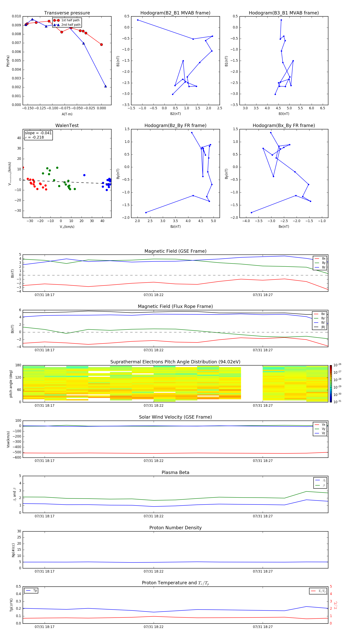
Task: Click the 'Proton Number Density' title
Action: [175, 528]
